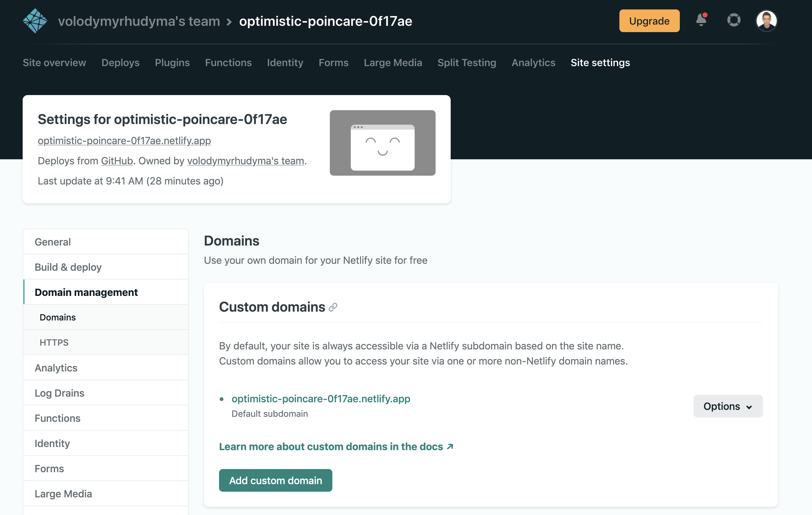Select Domain management in sidebar
Viewport: 812px width, 515px height.
click(105, 292)
